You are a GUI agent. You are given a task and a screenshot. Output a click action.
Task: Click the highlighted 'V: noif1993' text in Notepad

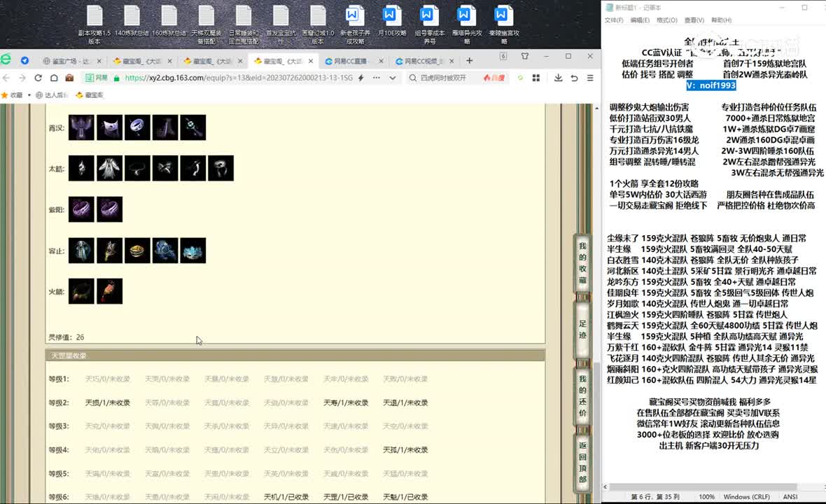click(x=710, y=85)
